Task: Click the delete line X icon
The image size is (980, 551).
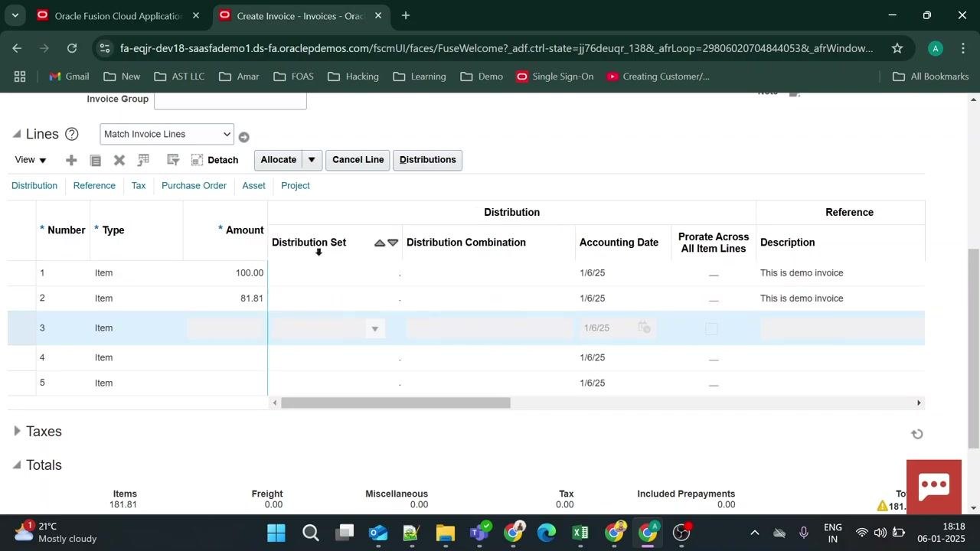Action: [x=119, y=160]
